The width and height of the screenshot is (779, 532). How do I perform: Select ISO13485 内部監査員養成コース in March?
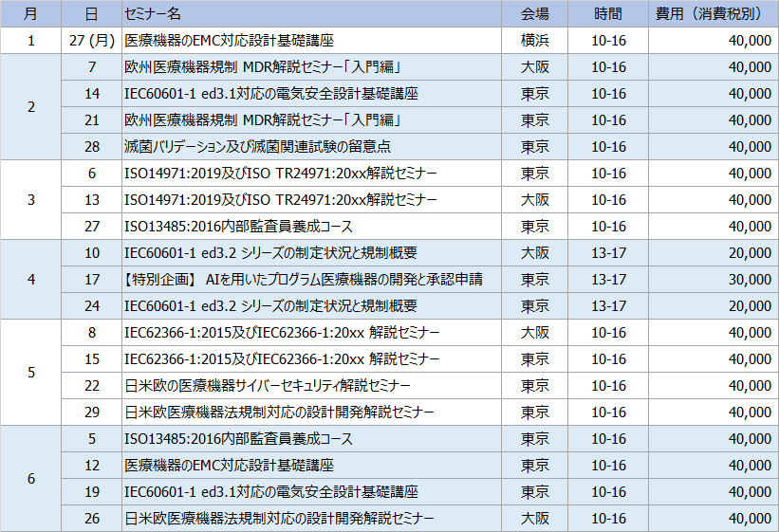point(238,227)
